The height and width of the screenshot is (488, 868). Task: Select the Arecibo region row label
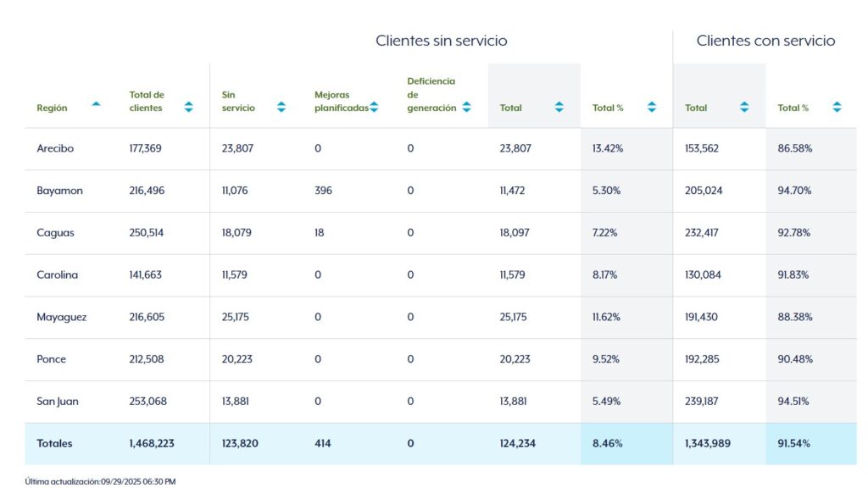click(55, 148)
